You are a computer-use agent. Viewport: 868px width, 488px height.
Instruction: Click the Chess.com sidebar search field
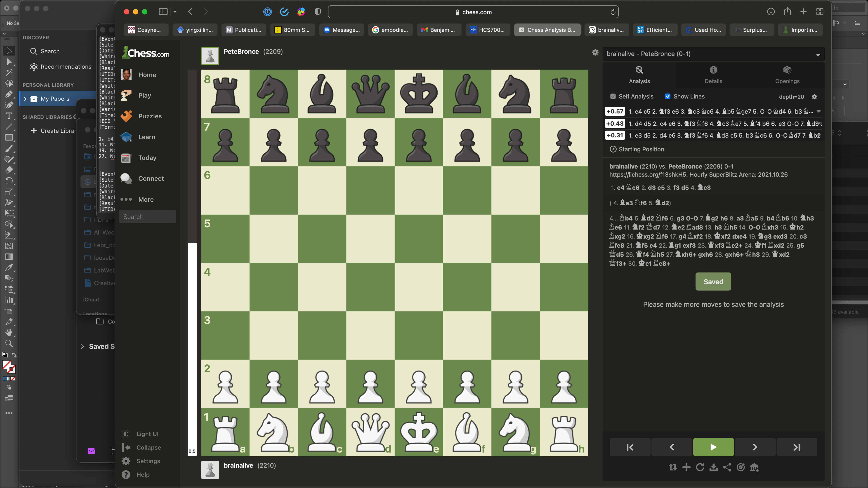pos(148,217)
